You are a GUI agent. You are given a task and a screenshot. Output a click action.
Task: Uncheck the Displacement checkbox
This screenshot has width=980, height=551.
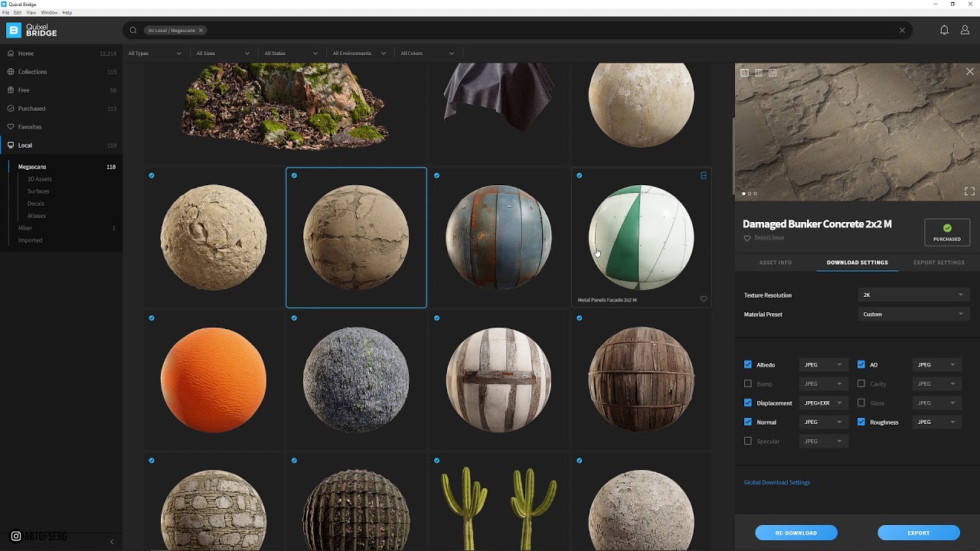click(x=748, y=403)
